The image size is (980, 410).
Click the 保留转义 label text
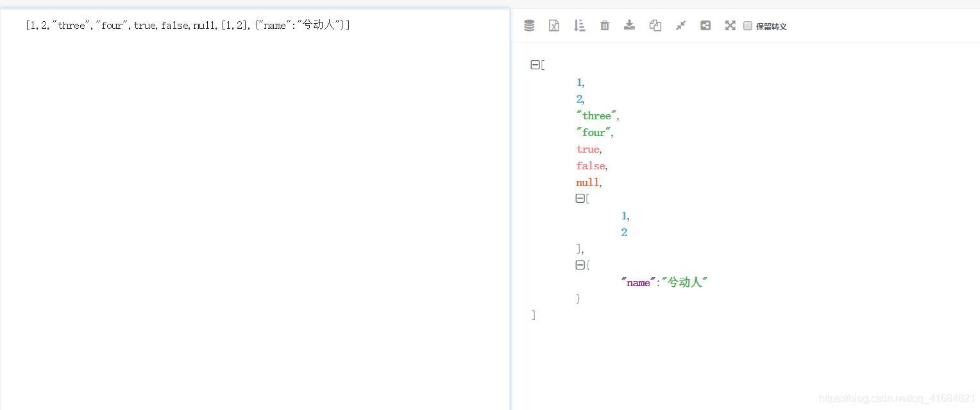772,26
